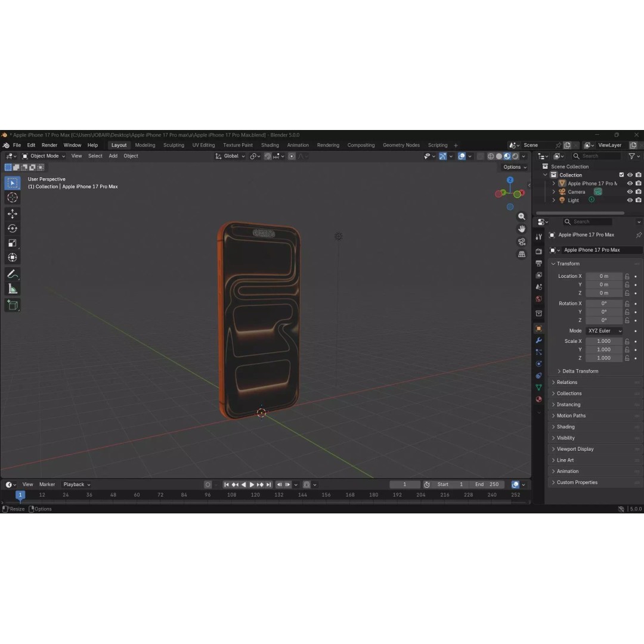
Task: Click the pan view hand icon
Action: coord(522,229)
